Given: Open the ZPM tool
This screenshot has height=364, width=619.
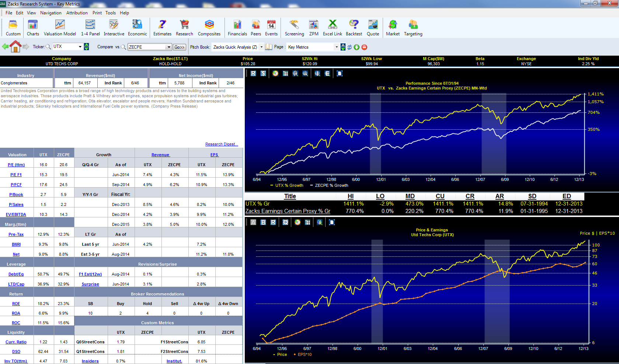Looking at the screenshot, I should point(314,28).
